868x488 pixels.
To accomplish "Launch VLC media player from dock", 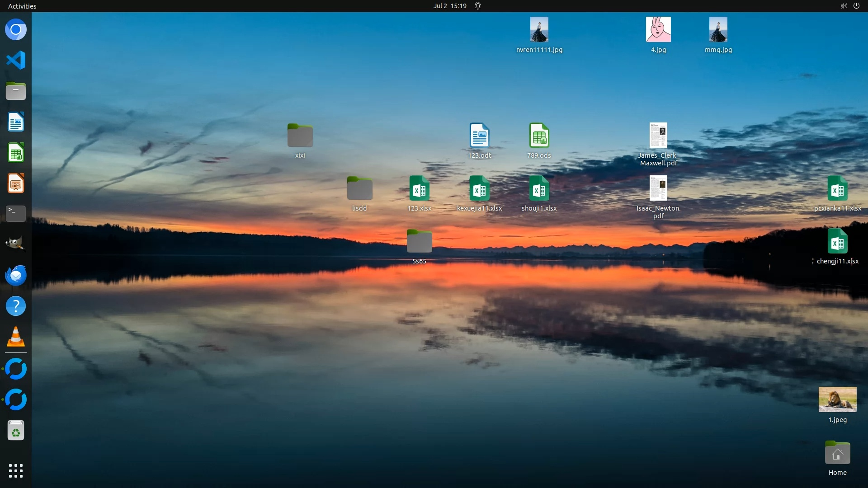I will click(x=16, y=337).
